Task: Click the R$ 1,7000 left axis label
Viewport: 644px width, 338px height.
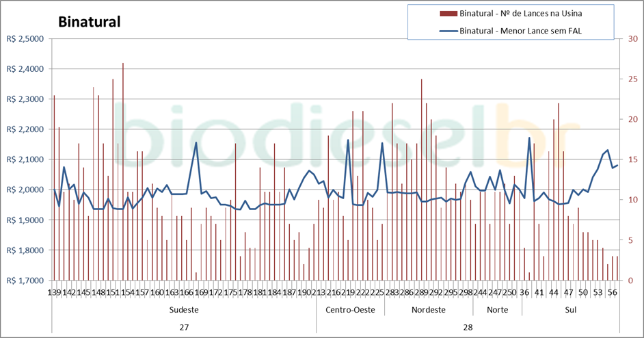Action: point(25,281)
